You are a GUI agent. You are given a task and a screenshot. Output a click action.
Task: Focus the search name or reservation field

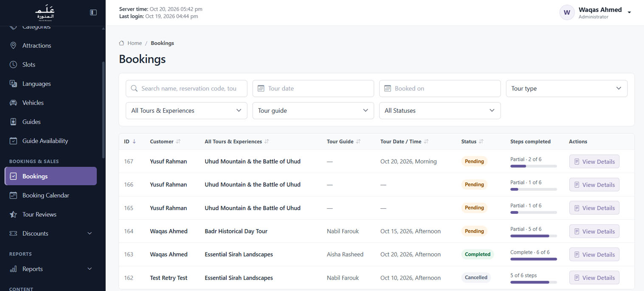186,88
